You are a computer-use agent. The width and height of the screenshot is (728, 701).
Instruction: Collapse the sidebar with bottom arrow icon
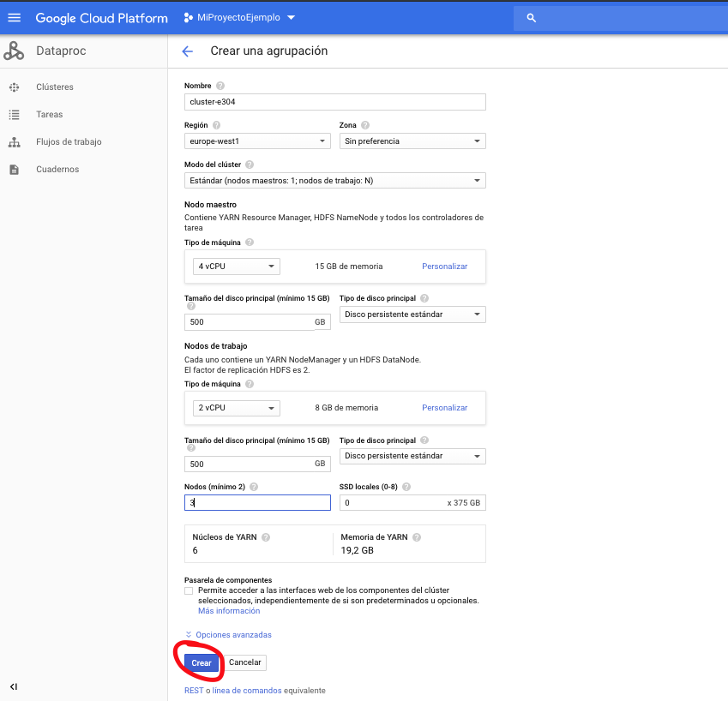14,686
